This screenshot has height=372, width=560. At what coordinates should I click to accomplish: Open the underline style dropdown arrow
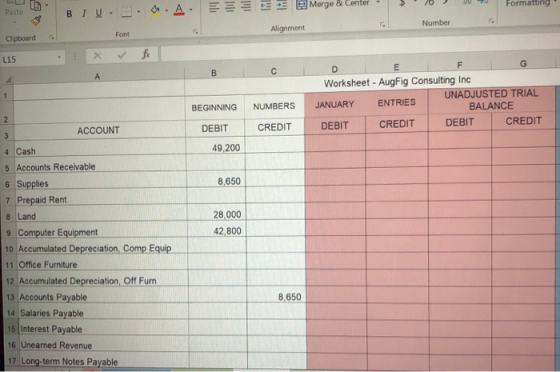pos(111,13)
